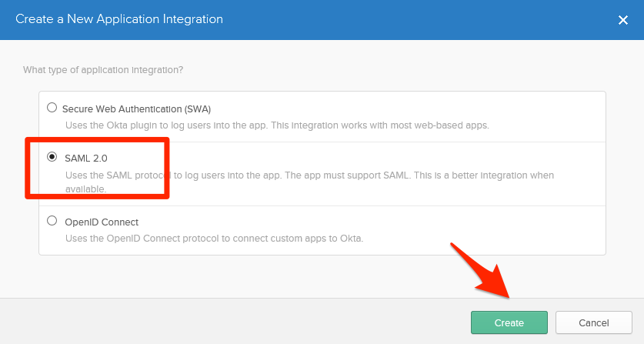Click the 'What type of application integration?' prompt
Viewport: 644px width, 344px height.
point(103,70)
